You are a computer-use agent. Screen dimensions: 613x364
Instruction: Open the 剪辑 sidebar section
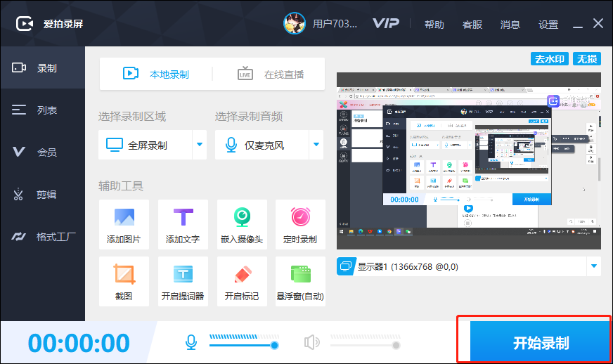[43, 195]
